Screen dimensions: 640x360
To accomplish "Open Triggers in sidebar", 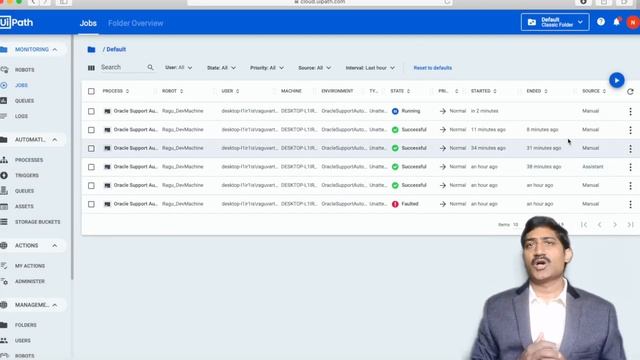I will (27, 176).
